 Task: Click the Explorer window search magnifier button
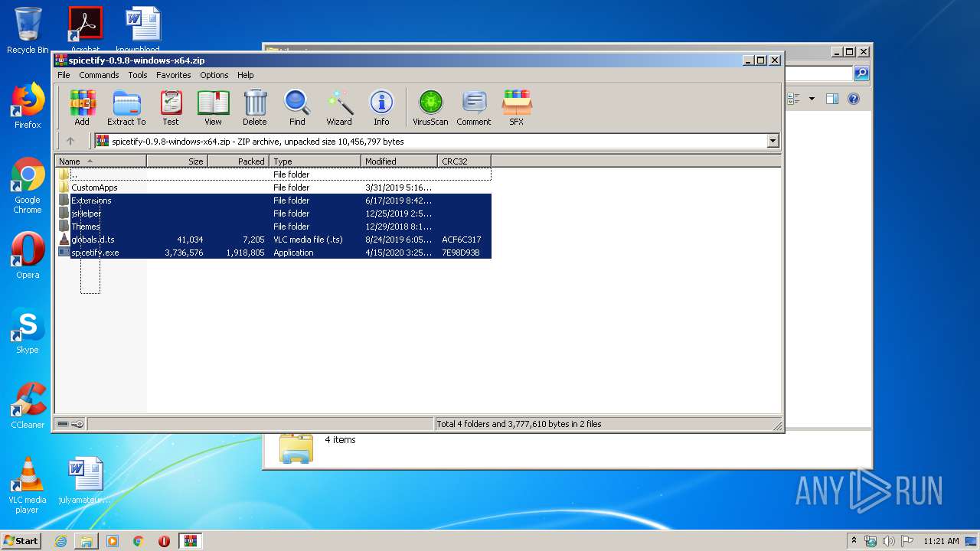coord(861,73)
